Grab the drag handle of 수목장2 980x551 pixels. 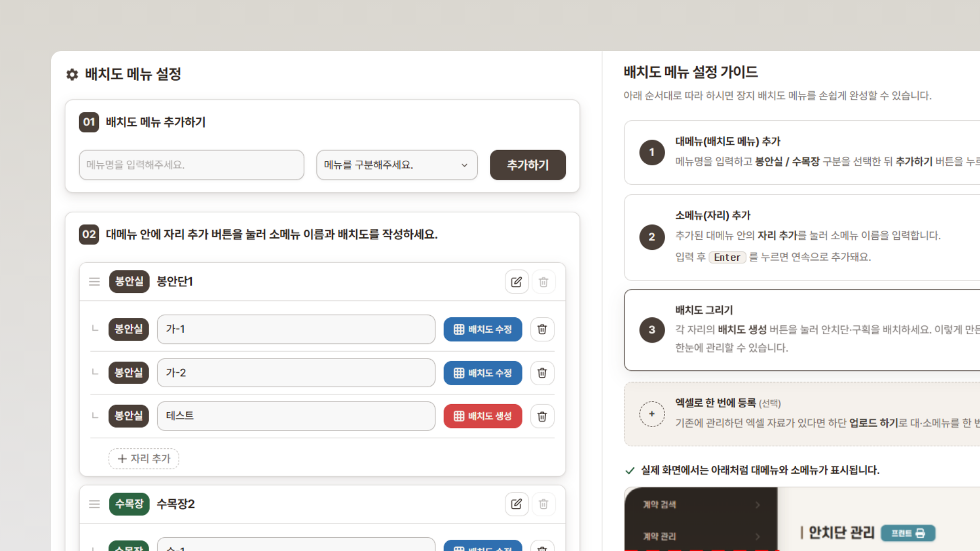(x=94, y=504)
